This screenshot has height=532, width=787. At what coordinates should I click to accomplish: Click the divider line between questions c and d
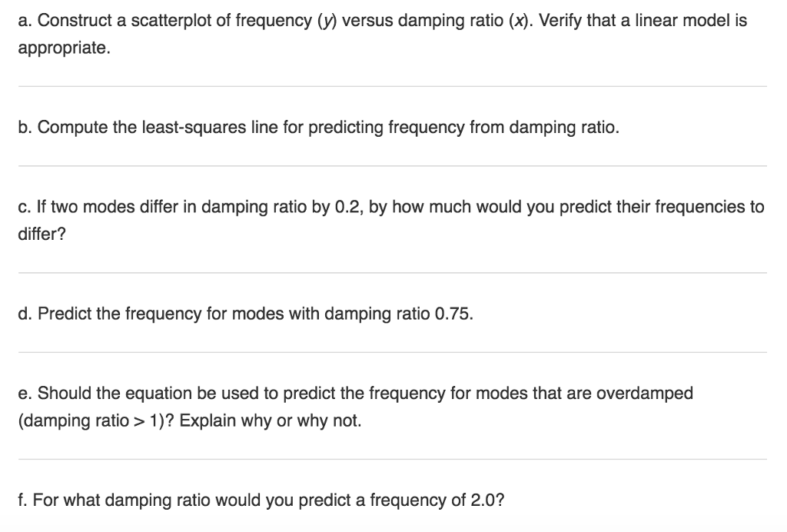(x=392, y=272)
